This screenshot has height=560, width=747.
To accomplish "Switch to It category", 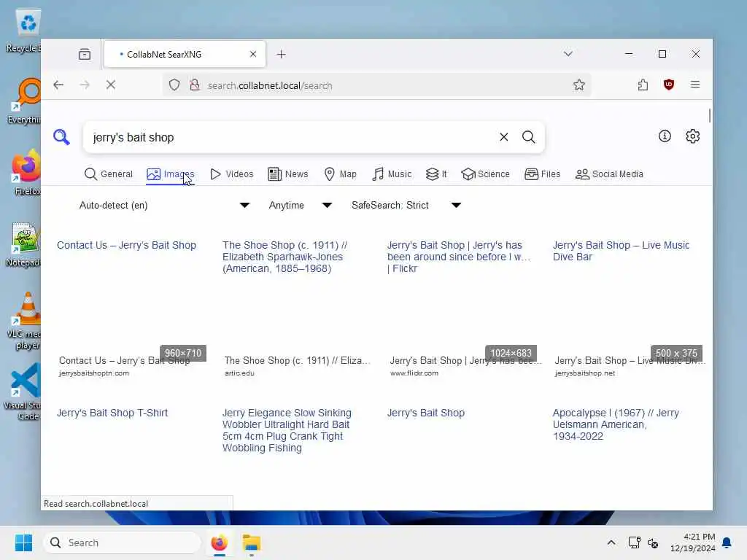I will tap(436, 174).
